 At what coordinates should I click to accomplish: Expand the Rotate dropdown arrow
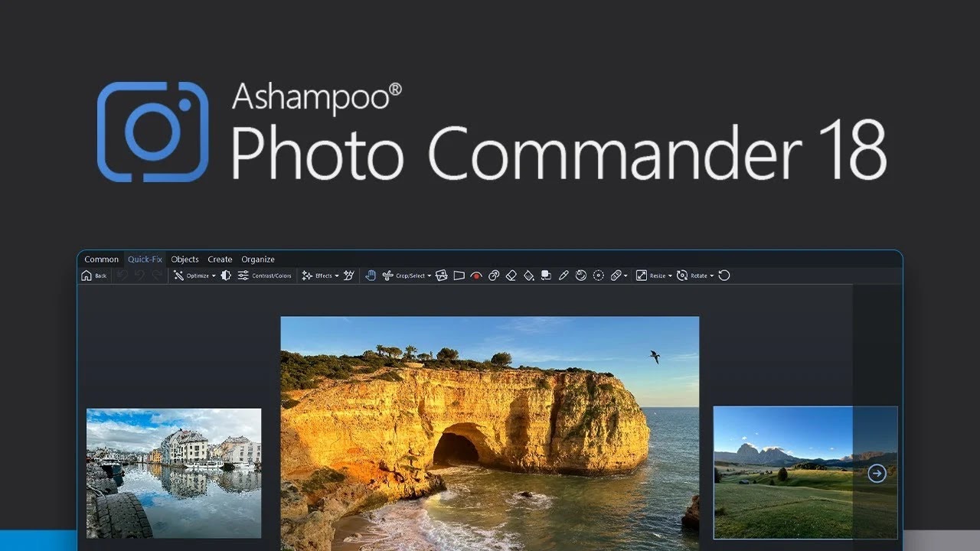[711, 276]
